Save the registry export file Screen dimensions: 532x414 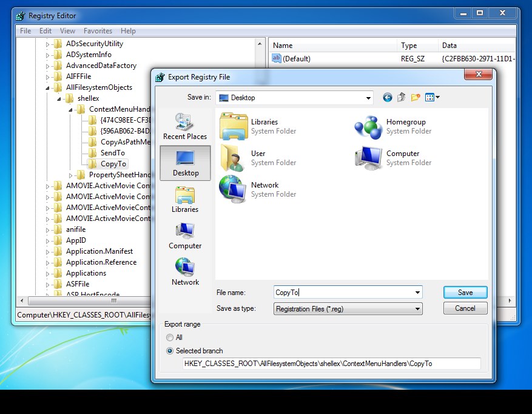tap(465, 293)
